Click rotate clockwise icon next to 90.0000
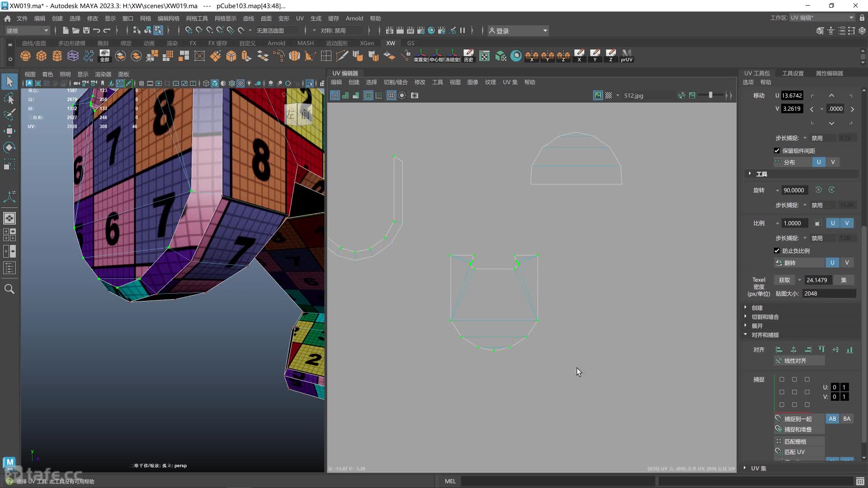The image size is (868, 488). click(831, 190)
